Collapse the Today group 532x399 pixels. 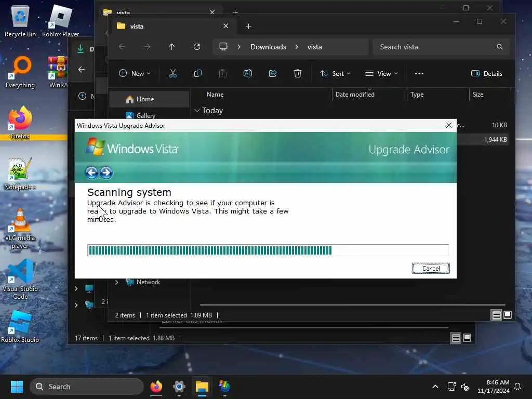point(197,111)
